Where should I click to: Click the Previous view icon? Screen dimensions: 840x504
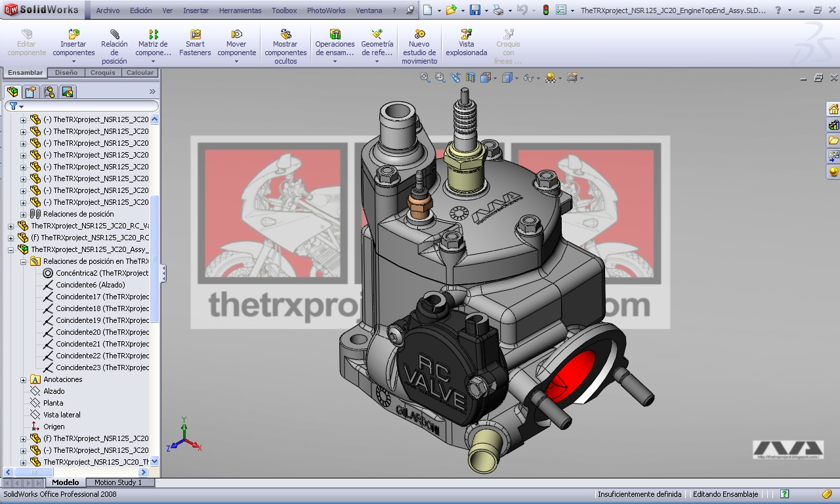pyautogui.click(x=455, y=77)
